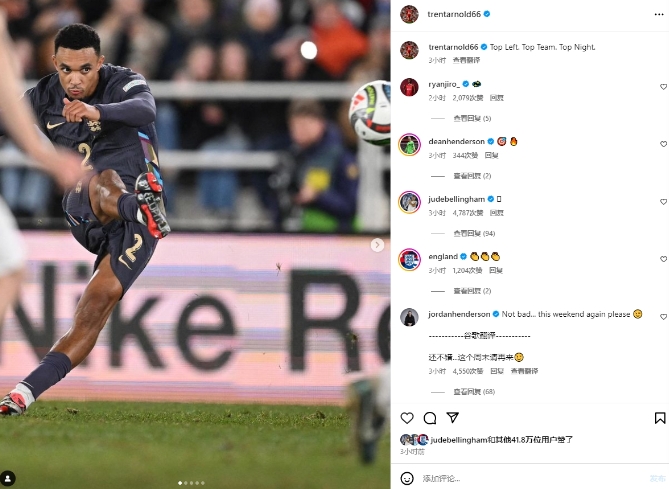The height and width of the screenshot is (489, 669).
Task: Select the second carousel dot indicator
Action: pyautogui.click(x=186, y=483)
